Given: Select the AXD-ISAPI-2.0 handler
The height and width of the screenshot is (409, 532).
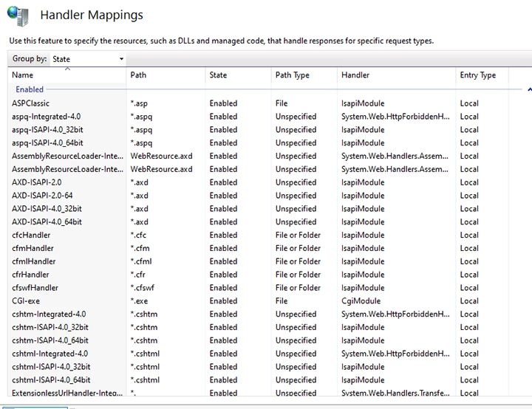Looking at the screenshot, I should point(37,182).
